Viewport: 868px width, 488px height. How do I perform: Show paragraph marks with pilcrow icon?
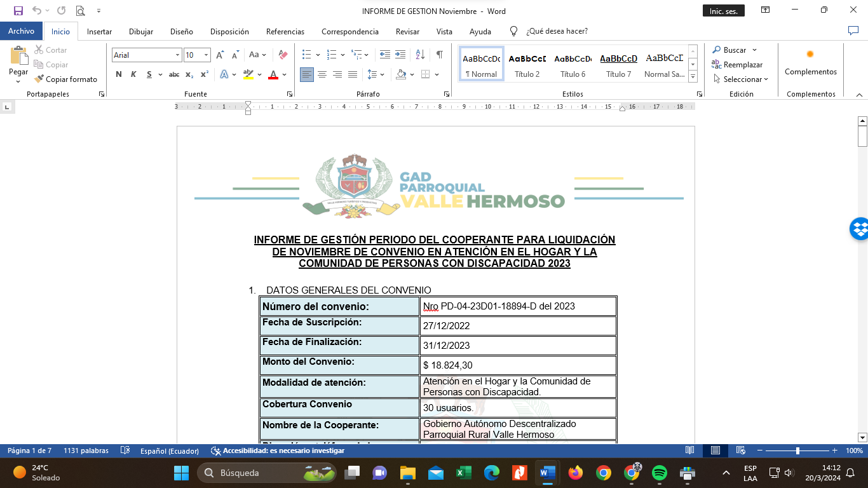pyautogui.click(x=439, y=55)
